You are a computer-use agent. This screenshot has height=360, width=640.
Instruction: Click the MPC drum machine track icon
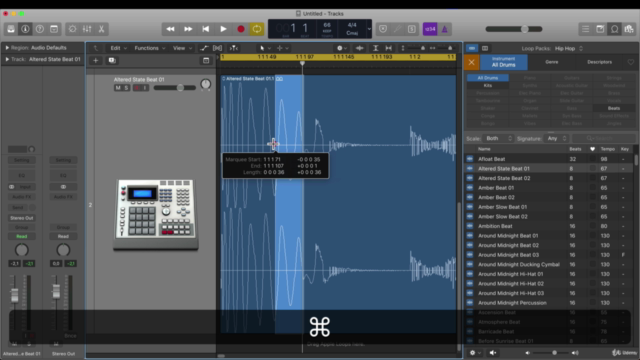point(156,214)
